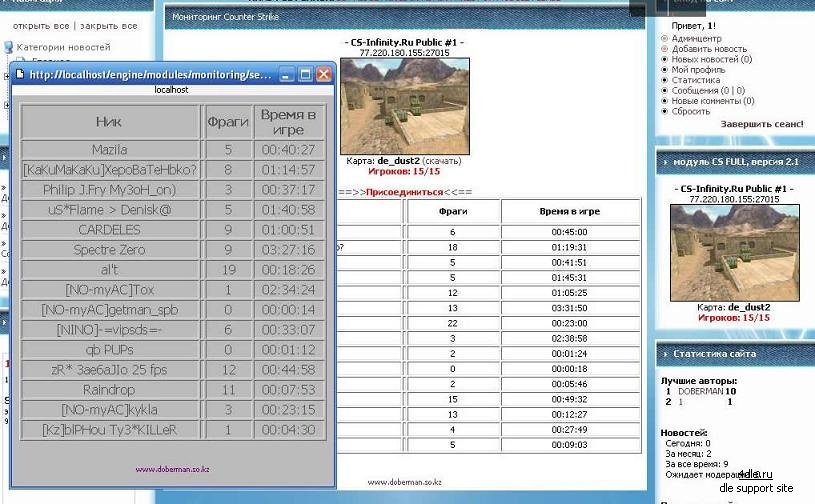This screenshot has width=815, height=504.
Task: Click the Присоединиться join link
Action: pos(404,192)
